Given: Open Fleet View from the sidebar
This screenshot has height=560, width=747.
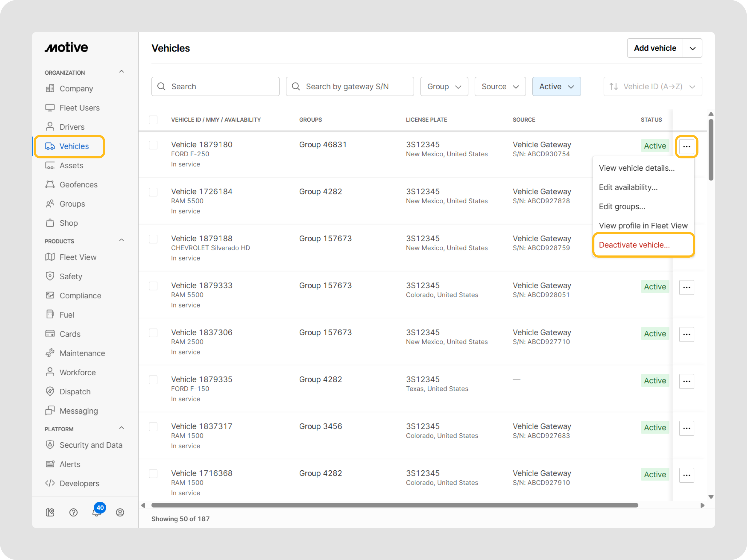Looking at the screenshot, I should tap(78, 257).
